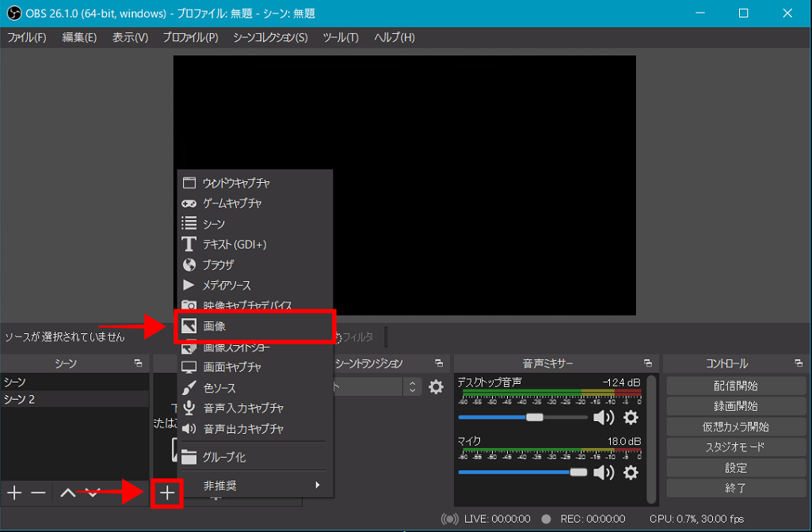The width and height of the screenshot is (812, 532).
Task: Click the folder icon for グループ化
Action: tap(189, 457)
